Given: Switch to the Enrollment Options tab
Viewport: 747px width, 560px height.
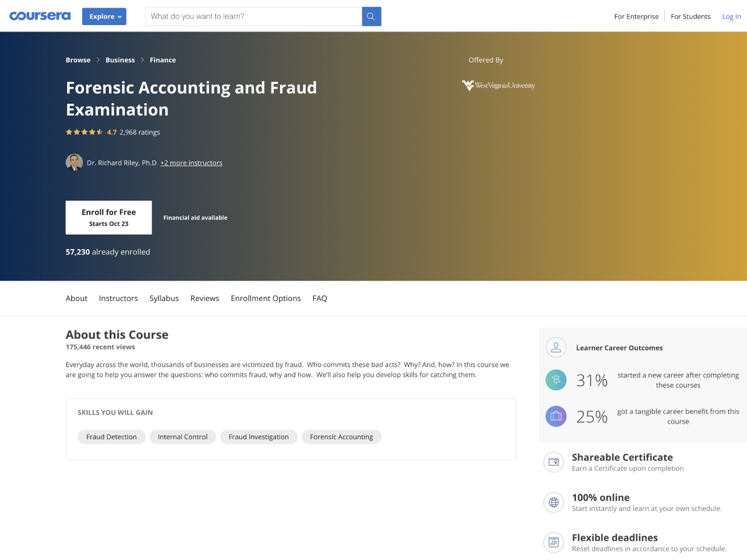Looking at the screenshot, I should [x=266, y=298].
